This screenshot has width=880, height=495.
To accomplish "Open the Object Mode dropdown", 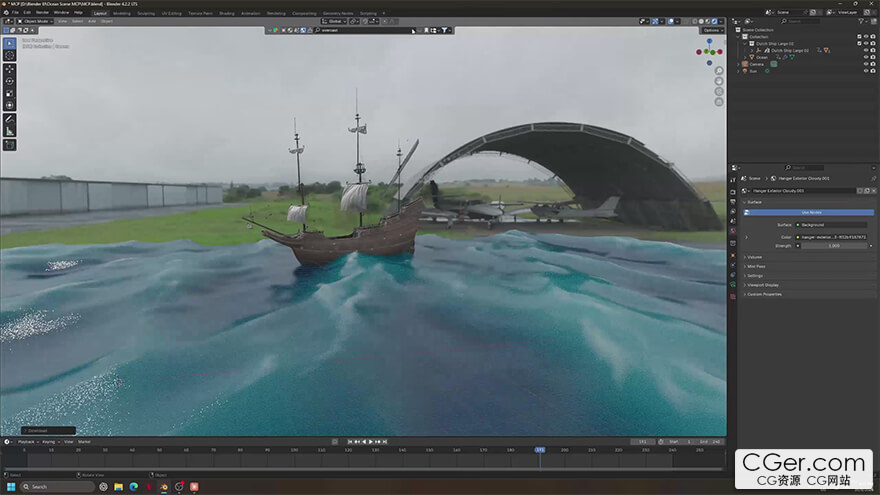I will click(x=35, y=21).
